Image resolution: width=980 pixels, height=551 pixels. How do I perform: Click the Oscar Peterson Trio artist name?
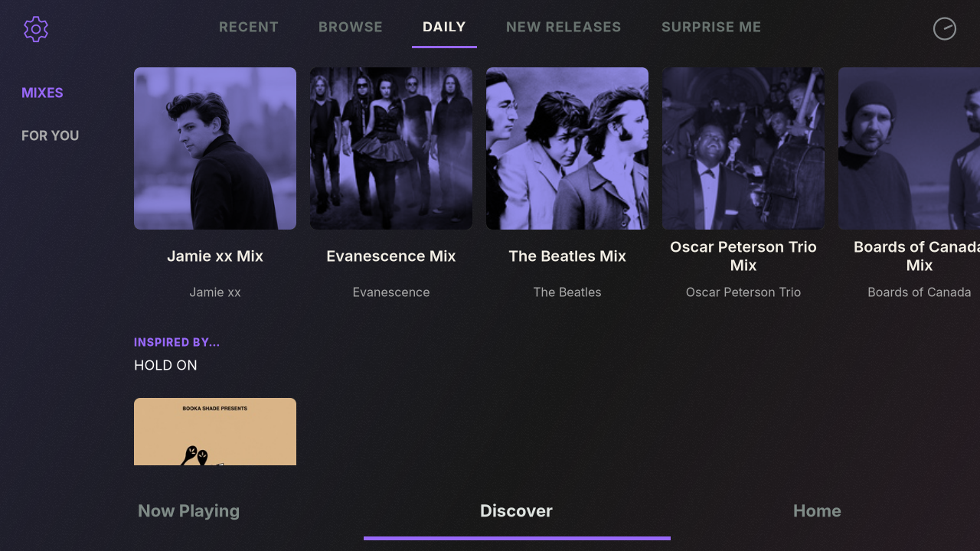(x=743, y=292)
